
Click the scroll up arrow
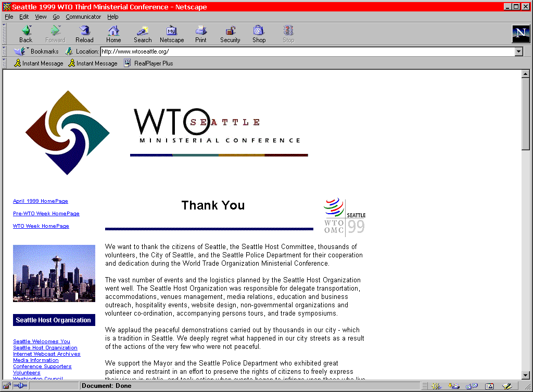coord(526,74)
